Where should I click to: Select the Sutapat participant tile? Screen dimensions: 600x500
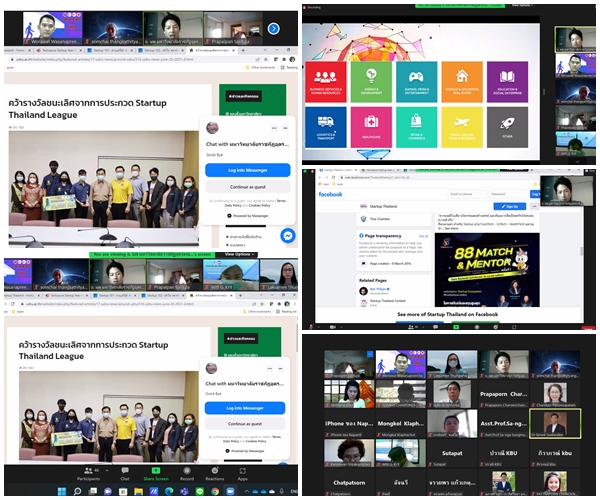click(x=452, y=454)
